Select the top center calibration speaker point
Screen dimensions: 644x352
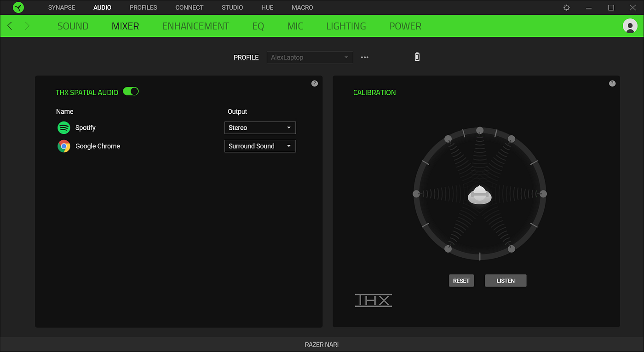(x=480, y=130)
